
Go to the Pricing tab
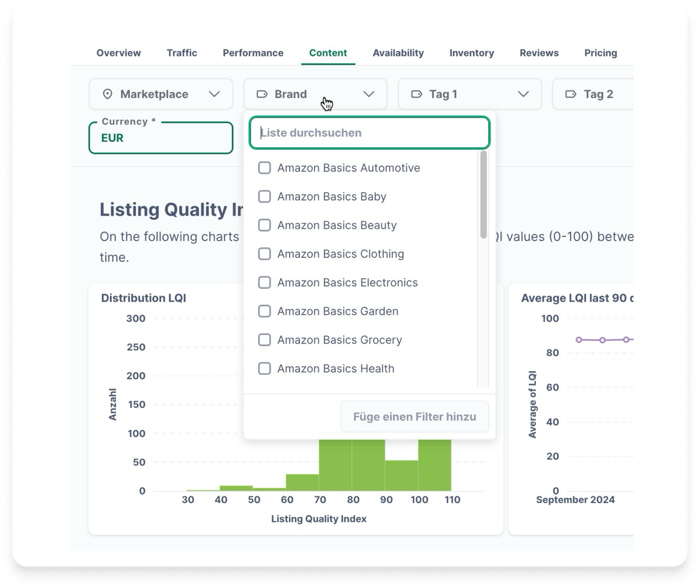point(601,53)
